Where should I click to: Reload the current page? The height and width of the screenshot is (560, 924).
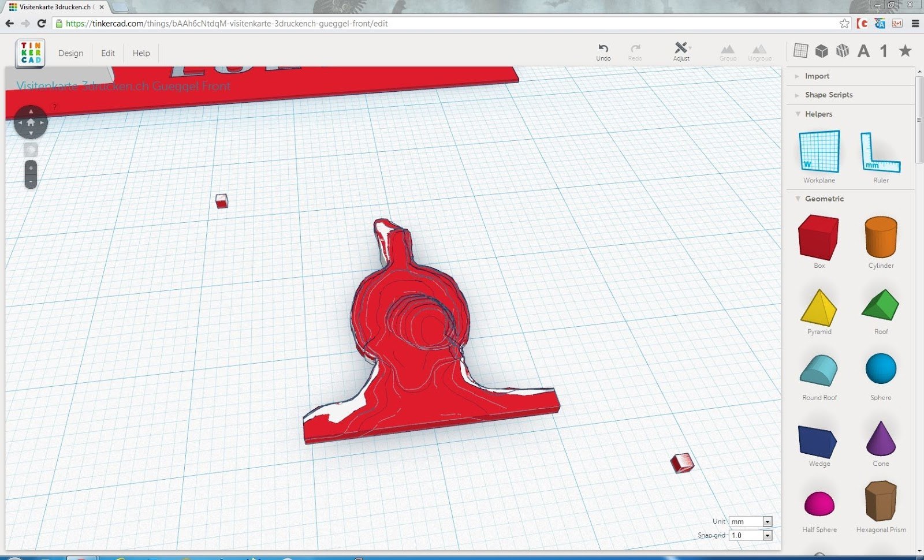click(42, 24)
